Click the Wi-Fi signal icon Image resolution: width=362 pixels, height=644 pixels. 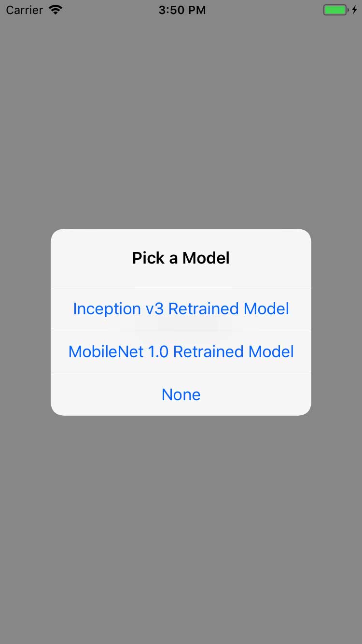56,10
